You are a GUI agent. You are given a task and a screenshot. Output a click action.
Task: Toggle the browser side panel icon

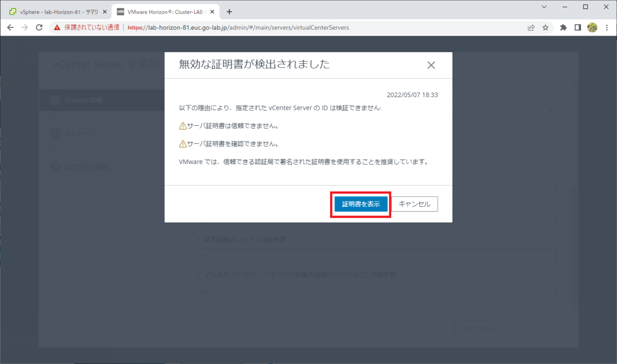click(x=578, y=28)
